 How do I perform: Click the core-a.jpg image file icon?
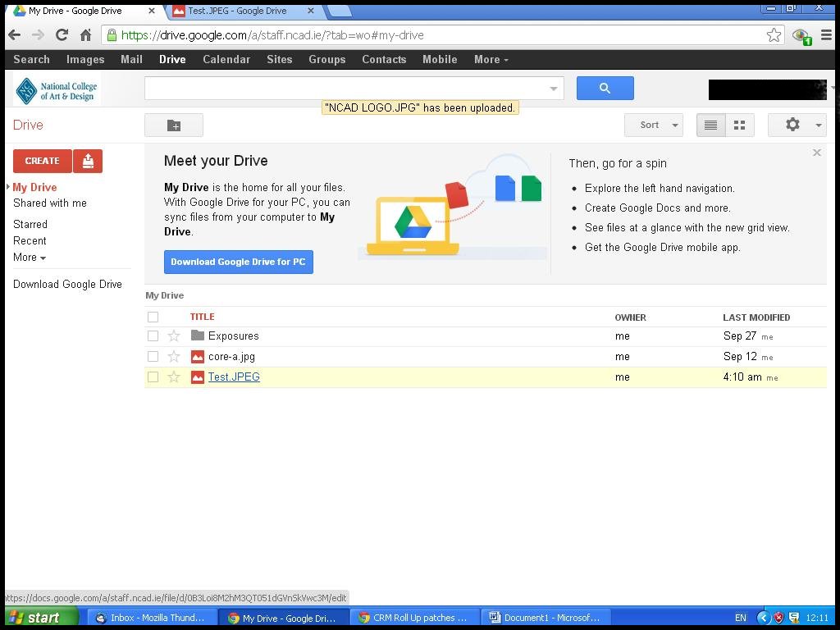[198, 357]
